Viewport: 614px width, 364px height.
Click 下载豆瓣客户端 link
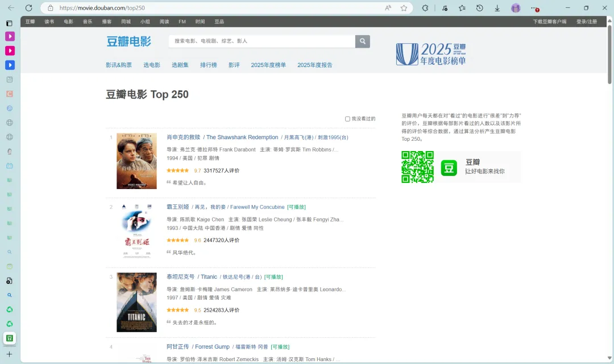(x=550, y=22)
